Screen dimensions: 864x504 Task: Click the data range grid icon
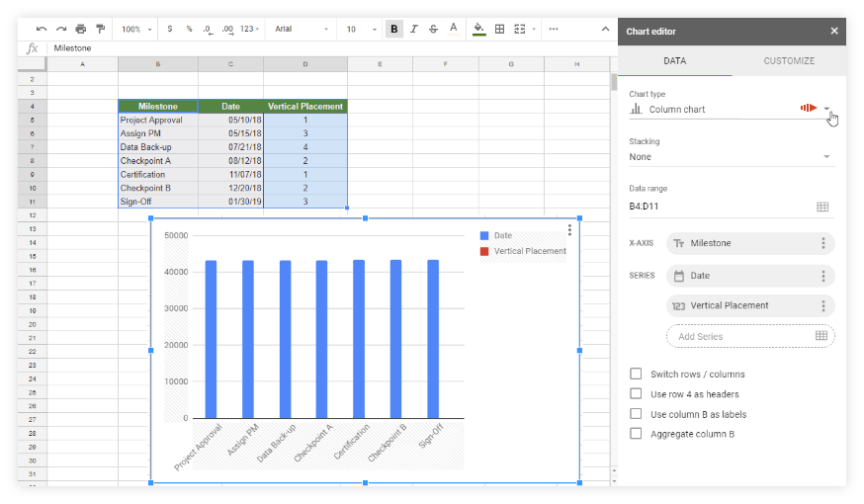pyautogui.click(x=822, y=207)
